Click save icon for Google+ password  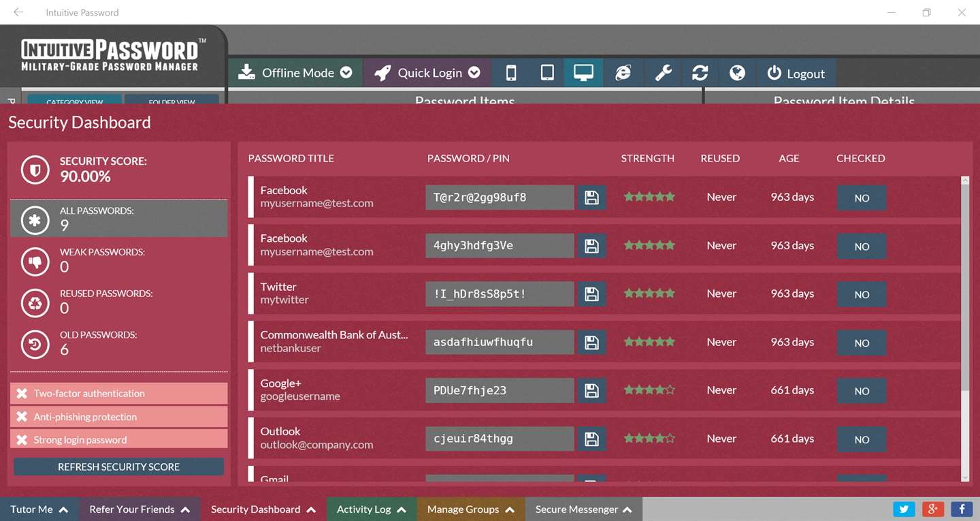tap(591, 391)
